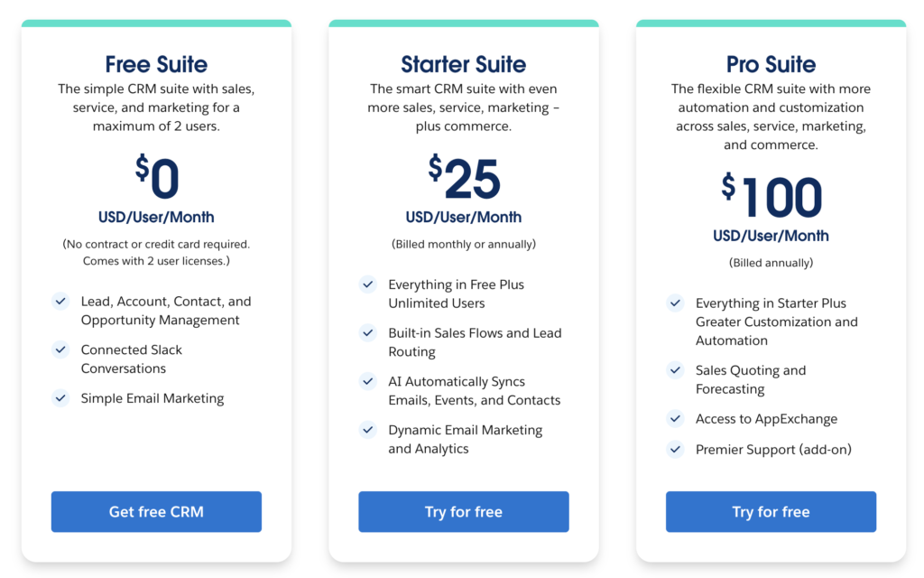
Task: Click checkmark next to Everything in Free Plus
Action: point(368,284)
